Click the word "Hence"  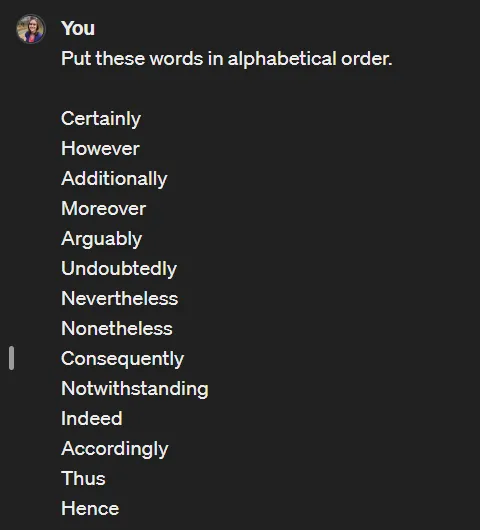[x=90, y=509]
